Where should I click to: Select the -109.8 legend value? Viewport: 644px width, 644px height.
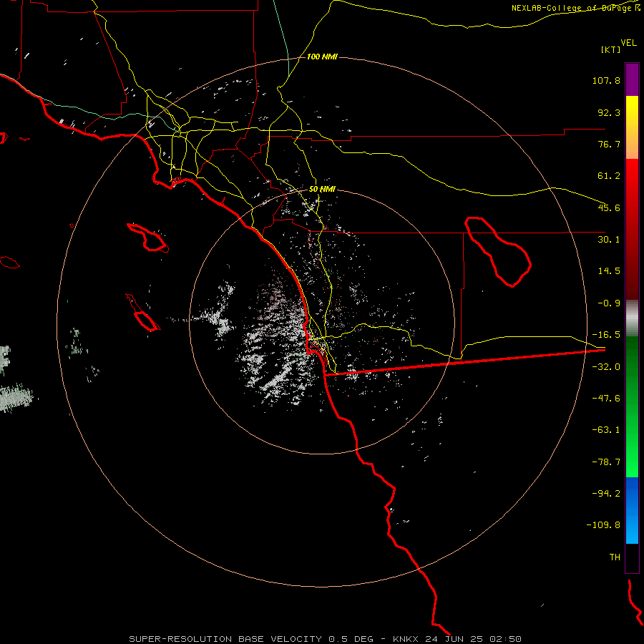[603, 525]
